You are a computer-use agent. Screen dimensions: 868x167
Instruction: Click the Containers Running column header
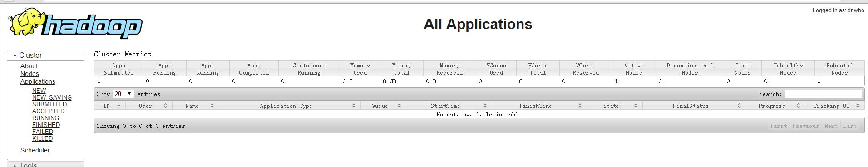click(x=309, y=69)
